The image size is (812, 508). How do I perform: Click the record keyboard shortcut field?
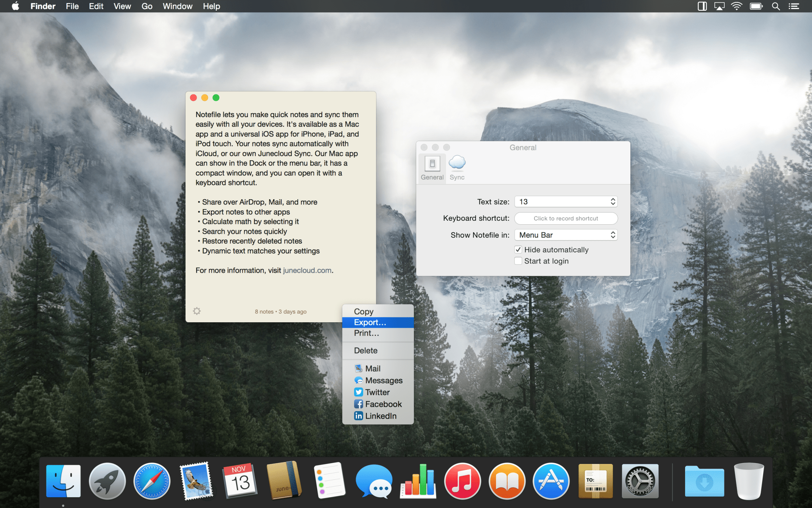tap(566, 218)
